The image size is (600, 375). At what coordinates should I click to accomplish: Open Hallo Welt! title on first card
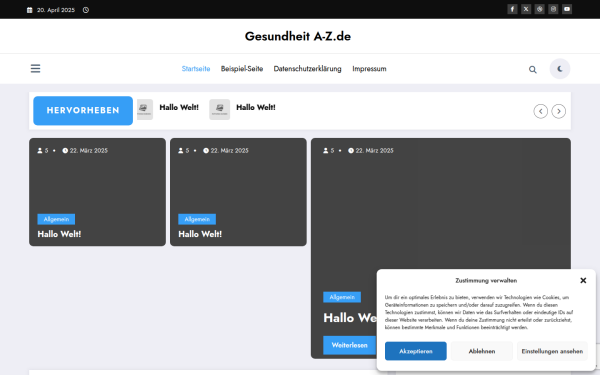[x=59, y=234]
